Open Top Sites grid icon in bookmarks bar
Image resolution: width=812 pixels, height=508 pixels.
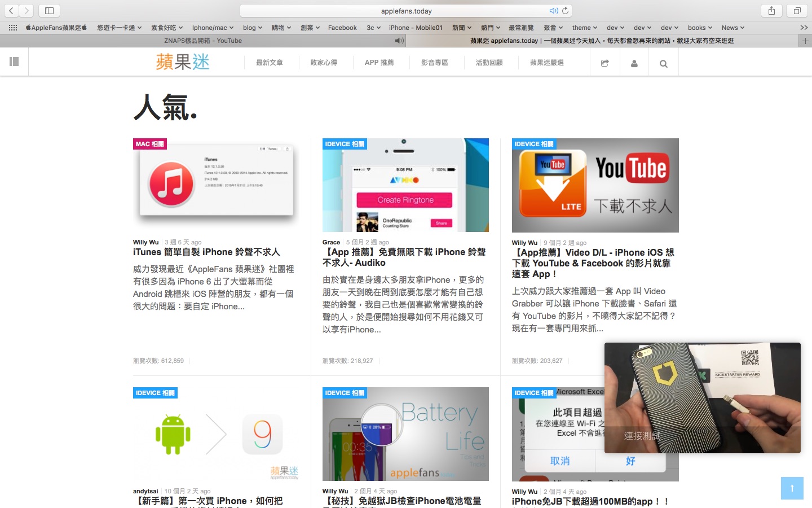tap(12, 28)
